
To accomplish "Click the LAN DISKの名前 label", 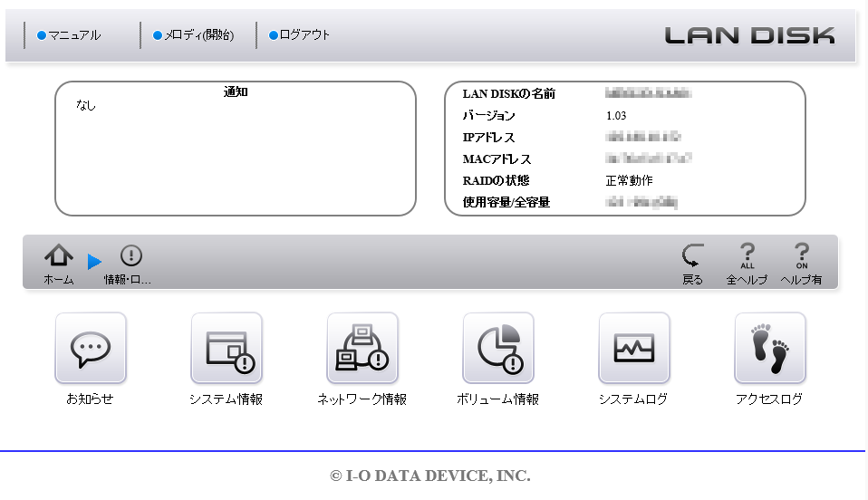I will click(508, 93).
